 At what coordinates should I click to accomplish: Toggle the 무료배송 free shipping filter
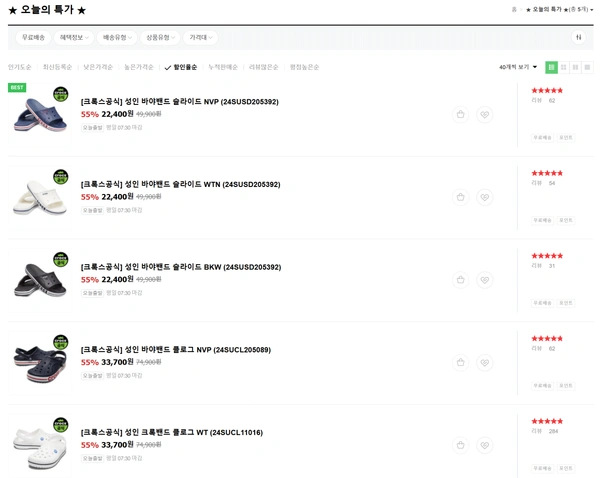(x=33, y=38)
